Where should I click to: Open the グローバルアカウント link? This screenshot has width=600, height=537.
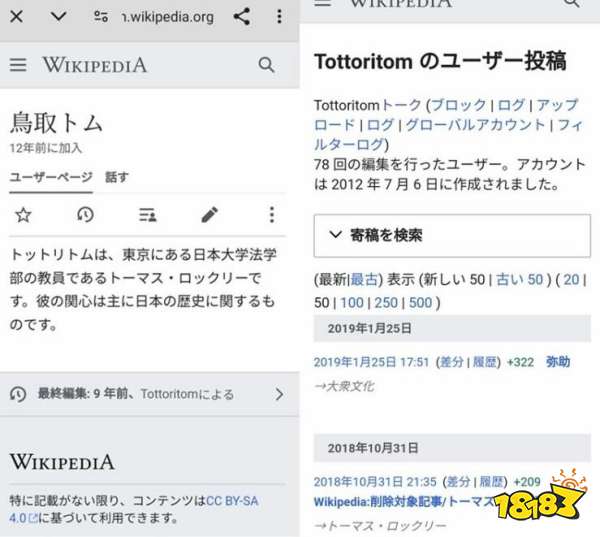475,125
